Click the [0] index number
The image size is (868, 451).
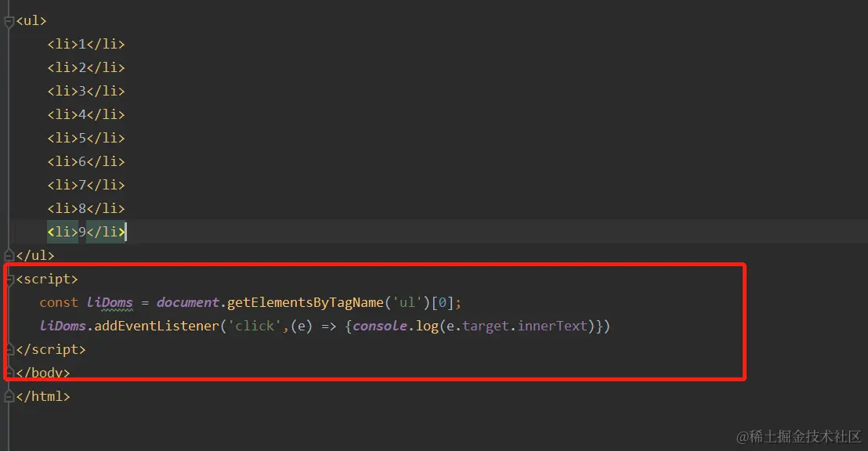click(x=443, y=303)
